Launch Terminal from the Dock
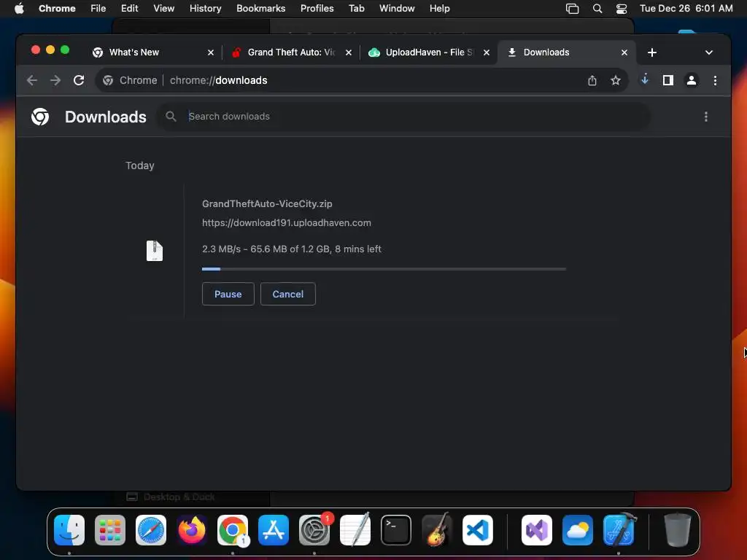 tap(396, 530)
